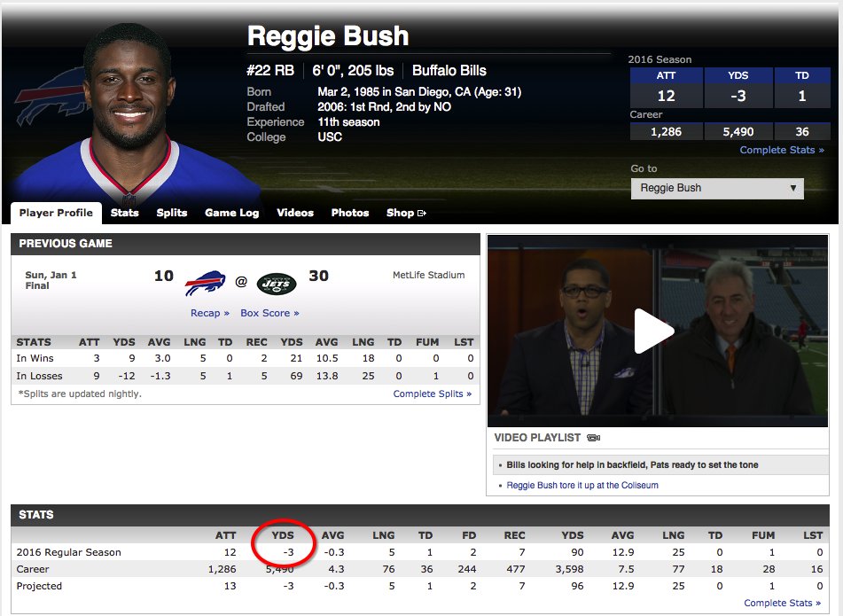Open the Box Score link
The width and height of the screenshot is (843, 616).
[269, 313]
